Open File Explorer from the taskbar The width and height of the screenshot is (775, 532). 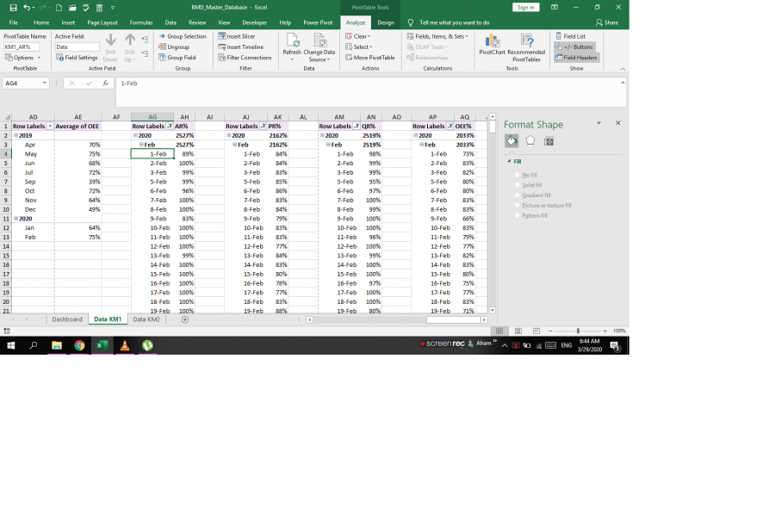coord(56,345)
